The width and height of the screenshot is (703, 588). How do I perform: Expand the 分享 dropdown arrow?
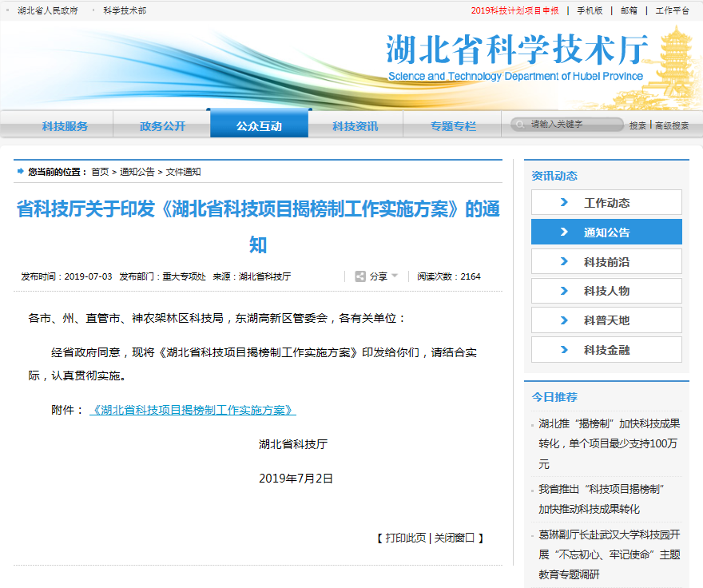(x=395, y=276)
